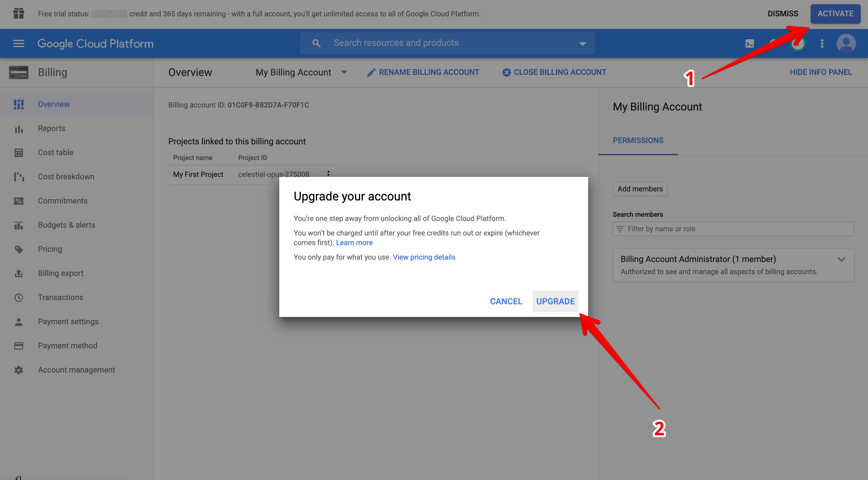
Task: Click the ACTIVATE button in banner
Action: click(835, 14)
